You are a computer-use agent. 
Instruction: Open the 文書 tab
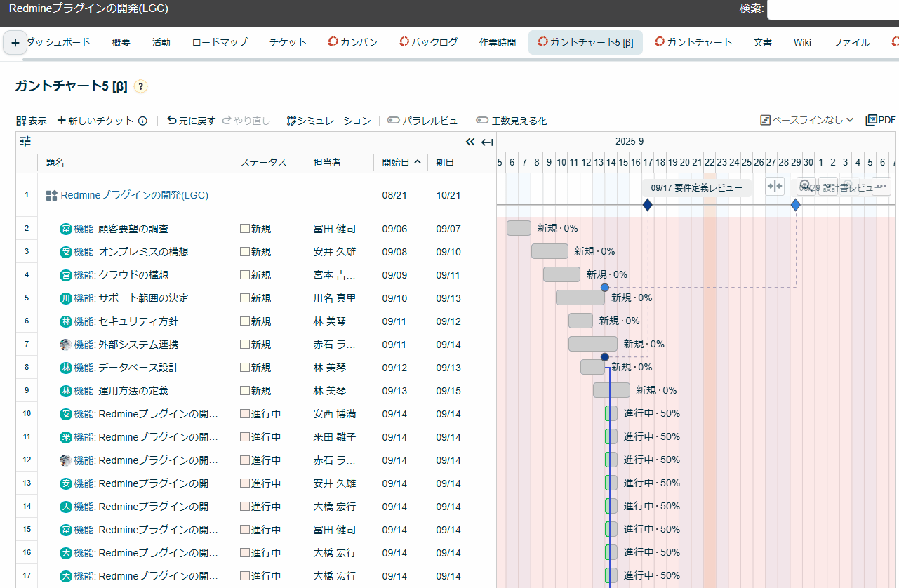(763, 42)
